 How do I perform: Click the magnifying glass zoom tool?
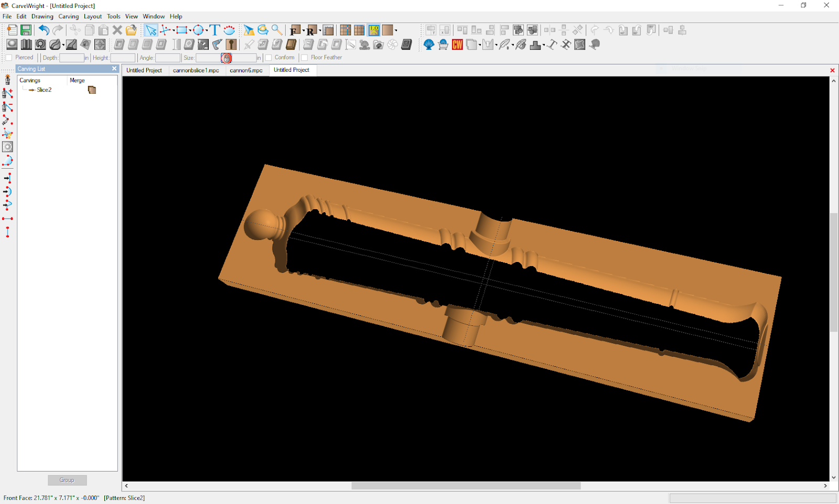tap(277, 30)
